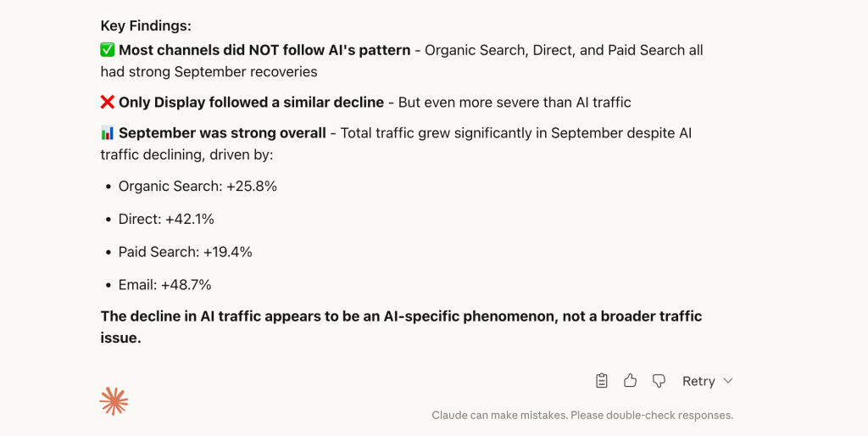868x436 pixels.
Task: Select the "Direct: +42.1%" bullet
Action: [166, 219]
